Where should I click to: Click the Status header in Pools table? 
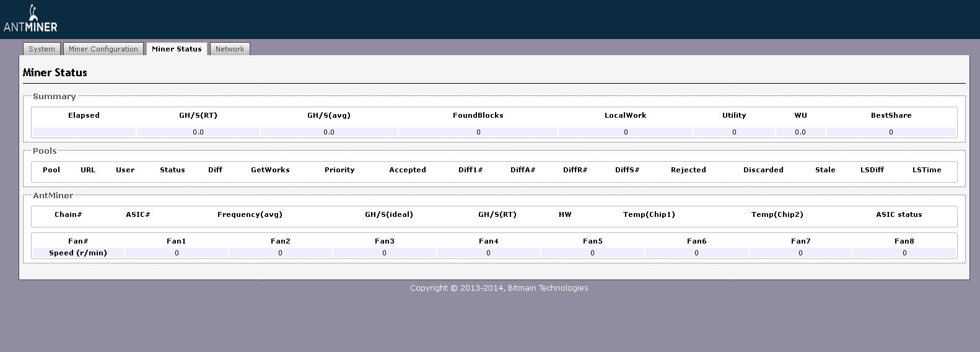coord(172,170)
